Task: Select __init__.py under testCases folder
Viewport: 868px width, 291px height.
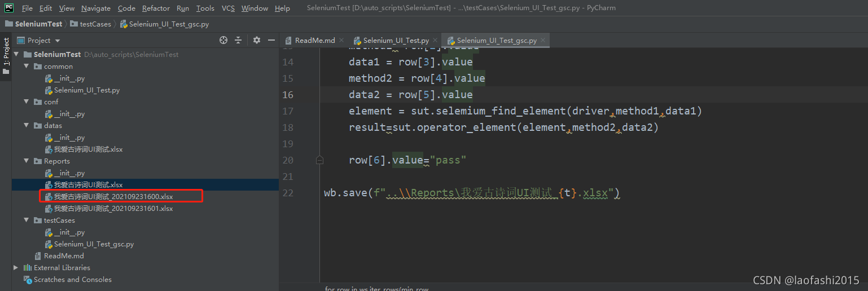Action: 69,232
